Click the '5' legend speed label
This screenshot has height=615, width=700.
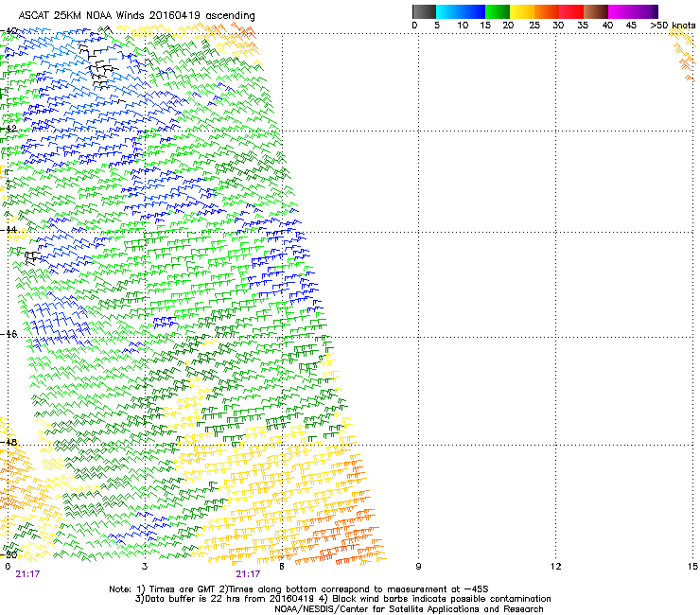(437, 26)
